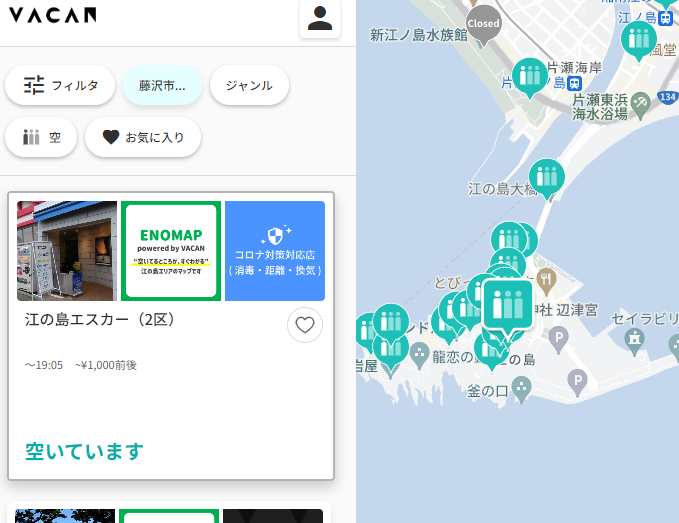Viewport: 679px width, 523px height.
Task: Open the user account profile icon
Action: pos(320,18)
